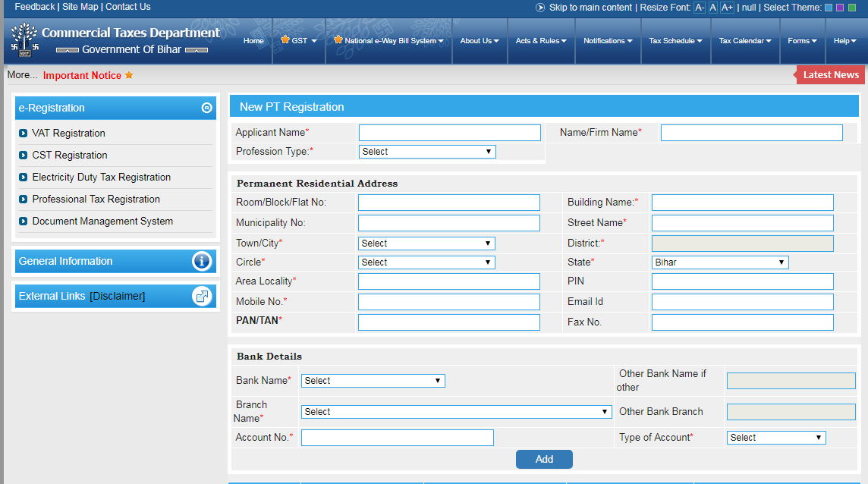This screenshot has height=484, width=868.
Task: Click the Commercial Taxes Department logo
Action: [23, 39]
